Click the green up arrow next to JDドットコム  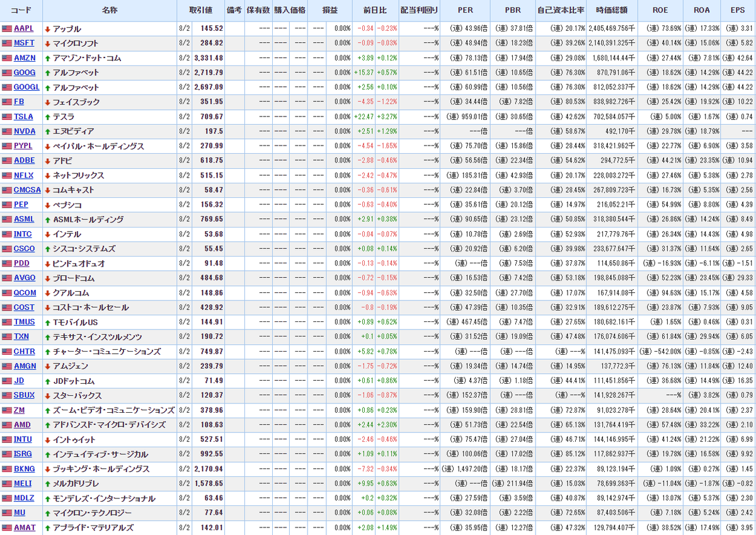(x=47, y=381)
